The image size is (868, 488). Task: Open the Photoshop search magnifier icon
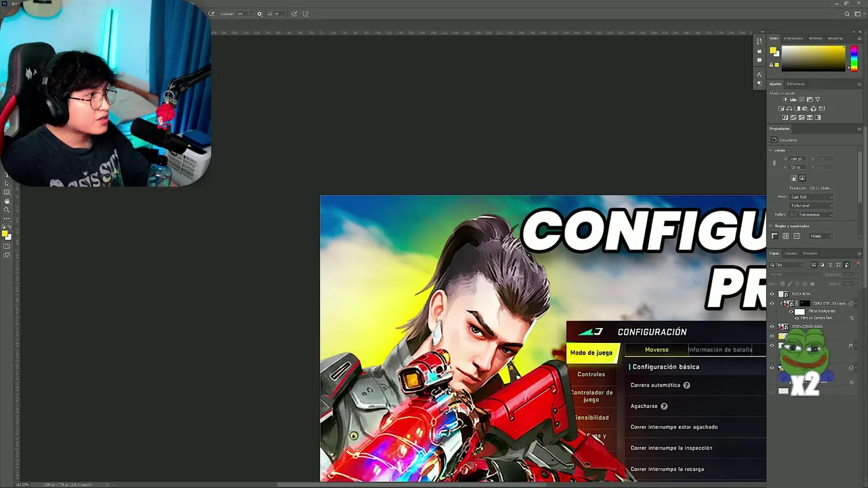point(847,14)
